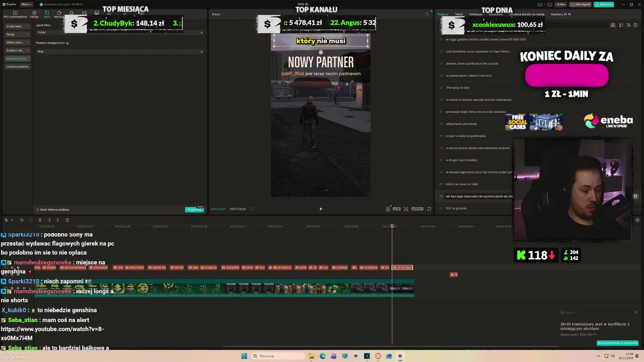Toggle player fullscreen icon

tap(429, 209)
